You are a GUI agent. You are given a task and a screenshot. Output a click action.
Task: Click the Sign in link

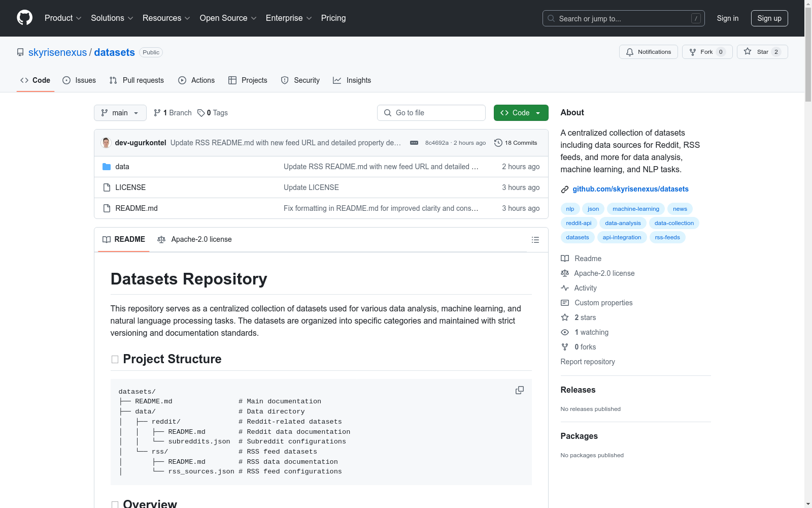point(728,18)
